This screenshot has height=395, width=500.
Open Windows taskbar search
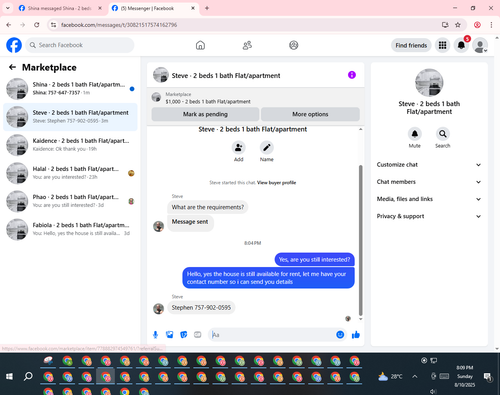click(28, 377)
